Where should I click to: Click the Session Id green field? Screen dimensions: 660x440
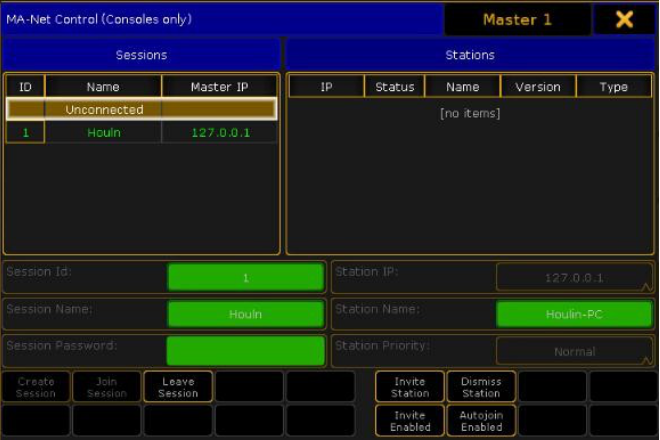pos(246,277)
